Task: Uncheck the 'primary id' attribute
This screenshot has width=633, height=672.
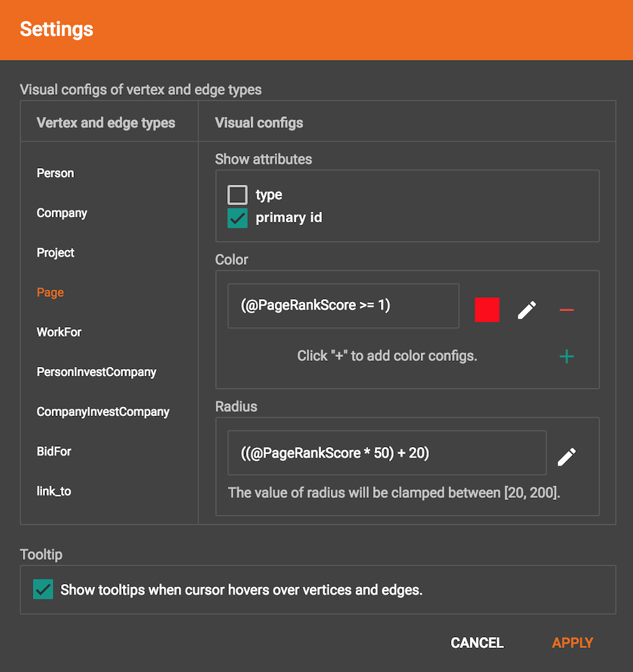Action: coord(238,218)
